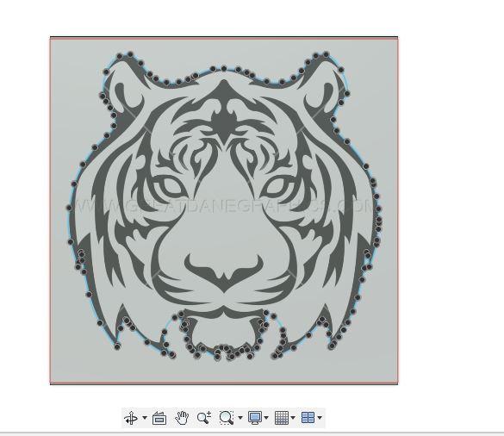Image resolution: width=504 pixels, height=436 pixels.
Task: Expand the Zoom Window dropdown arrow
Action: [240, 418]
